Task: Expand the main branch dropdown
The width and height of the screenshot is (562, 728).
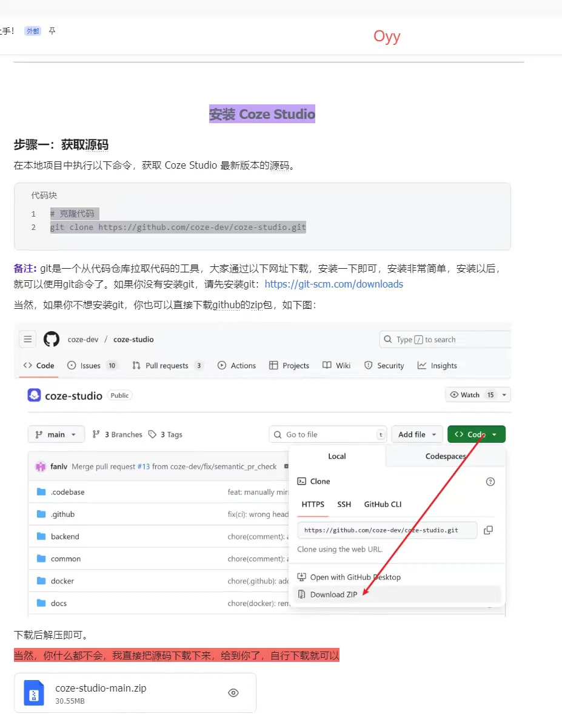Action: pos(56,434)
